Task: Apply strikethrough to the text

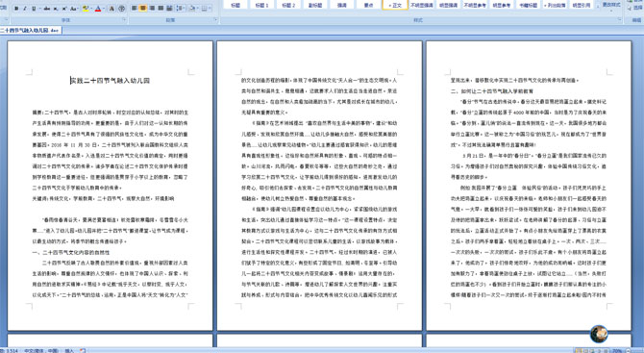Action: [47, 9]
